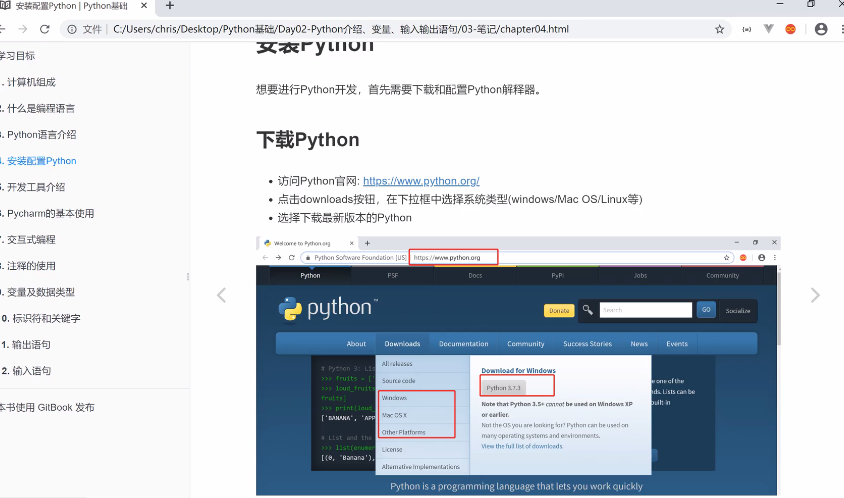Image resolution: width=844 pixels, height=498 pixels.
Task: Open chapter 计算机组成
Action: click(x=30, y=82)
